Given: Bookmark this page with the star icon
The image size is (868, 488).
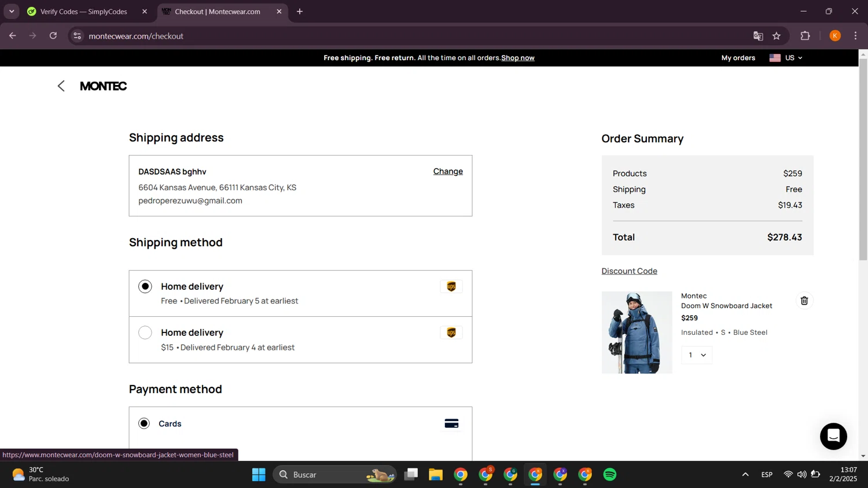Looking at the screenshot, I should [777, 36].
